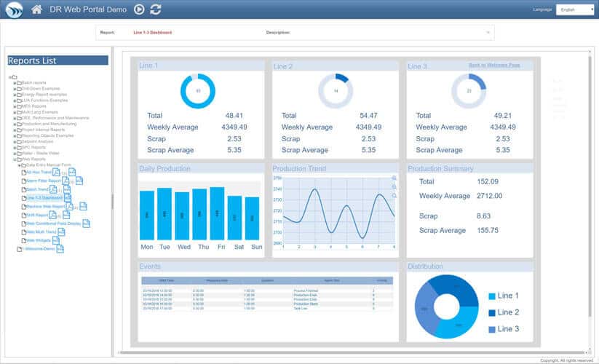
Task: Click the Fri bar in Daily Production
Action: [x=217, y=213]
